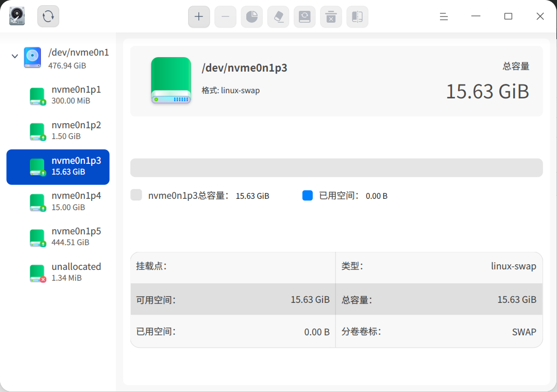Click the nvme0n1p1 partition drive icon

click(x=38, y=96)
